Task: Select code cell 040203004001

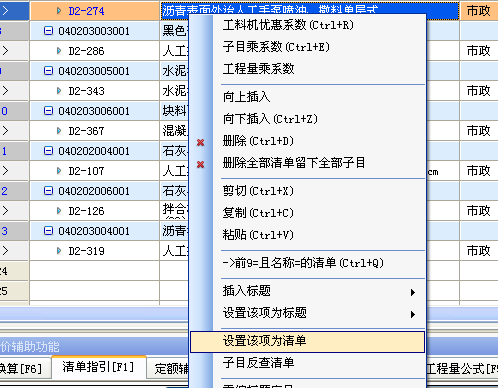Action: 94,231
